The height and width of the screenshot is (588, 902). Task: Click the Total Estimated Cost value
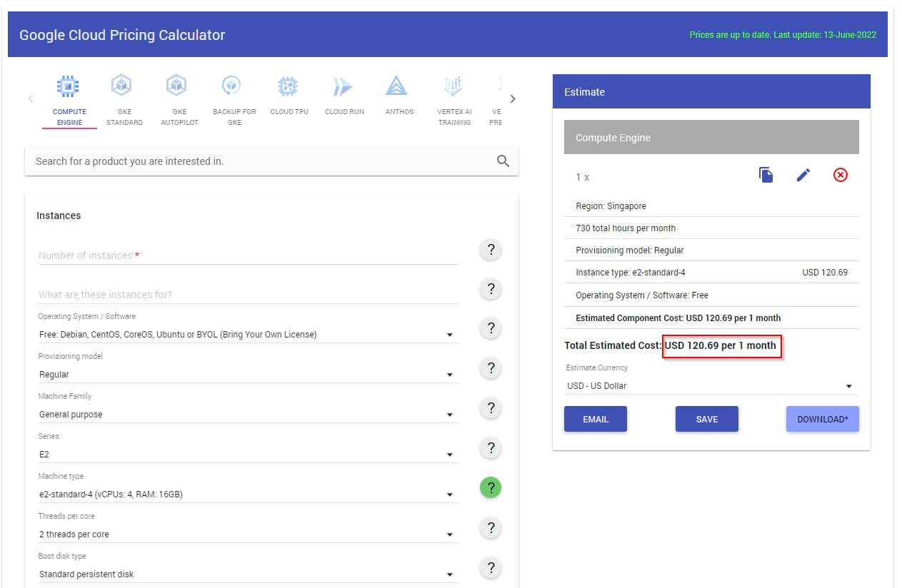pos(721,345)
